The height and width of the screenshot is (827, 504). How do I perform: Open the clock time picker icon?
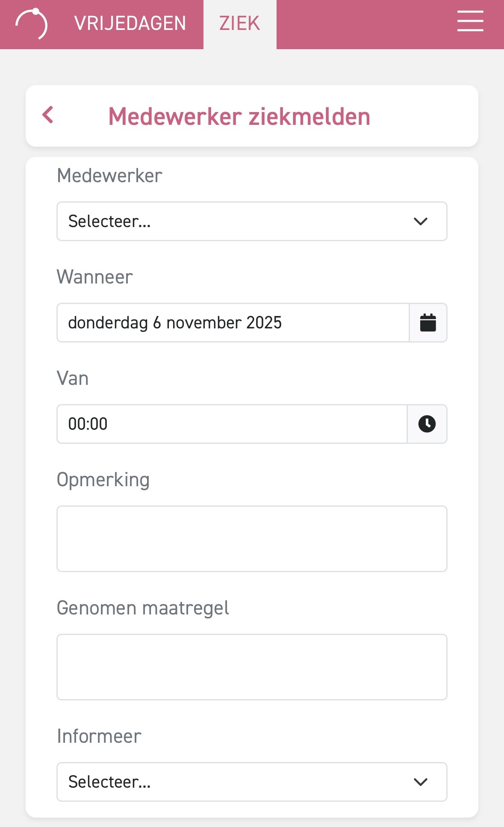click(427, 424)
